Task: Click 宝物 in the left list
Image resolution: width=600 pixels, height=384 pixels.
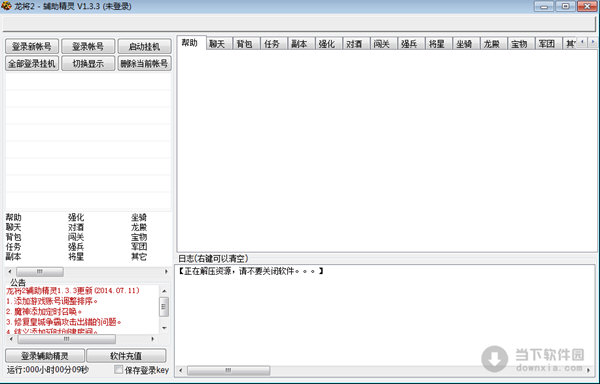Action: (139, 237)
